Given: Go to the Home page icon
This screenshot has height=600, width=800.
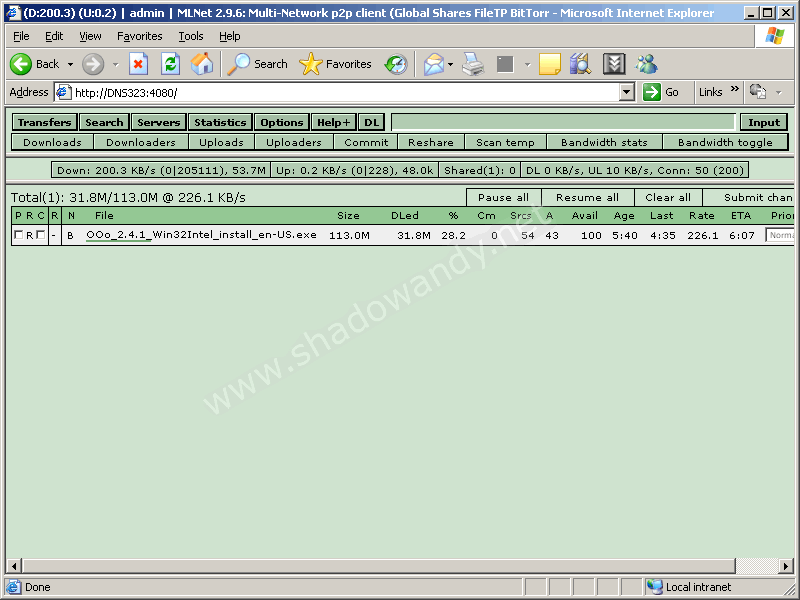Looking at the screenshot, I should point(202,64).
